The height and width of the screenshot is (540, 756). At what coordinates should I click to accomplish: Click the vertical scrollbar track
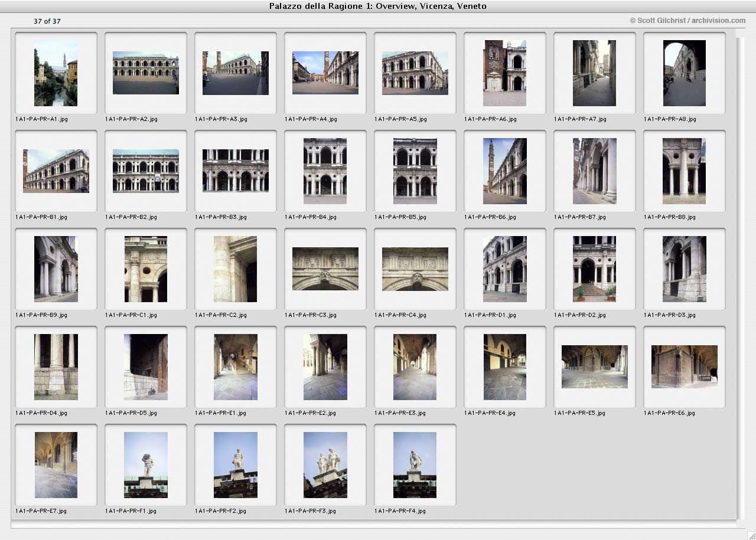741,277
